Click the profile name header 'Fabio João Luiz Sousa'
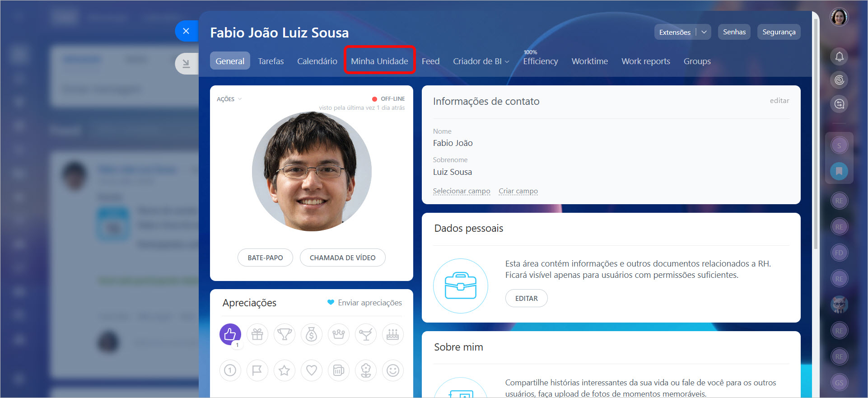This screenshot has height=398, width=868. coord(280,33)
